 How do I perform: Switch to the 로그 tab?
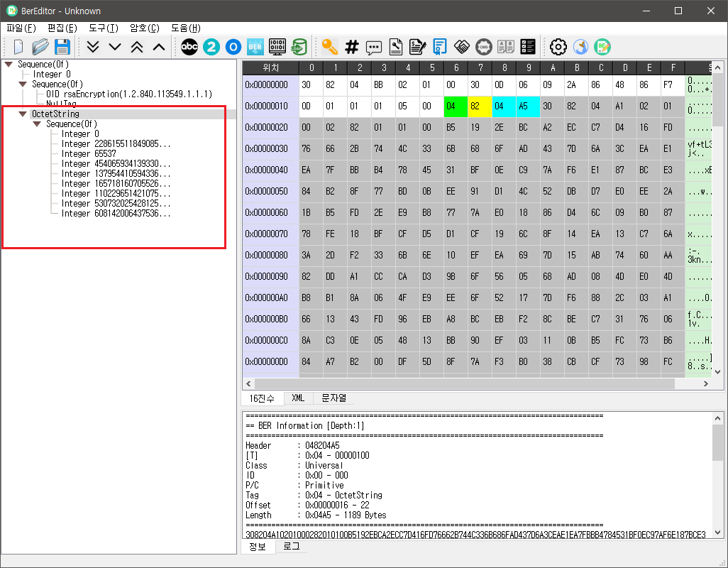coord(292,547)
